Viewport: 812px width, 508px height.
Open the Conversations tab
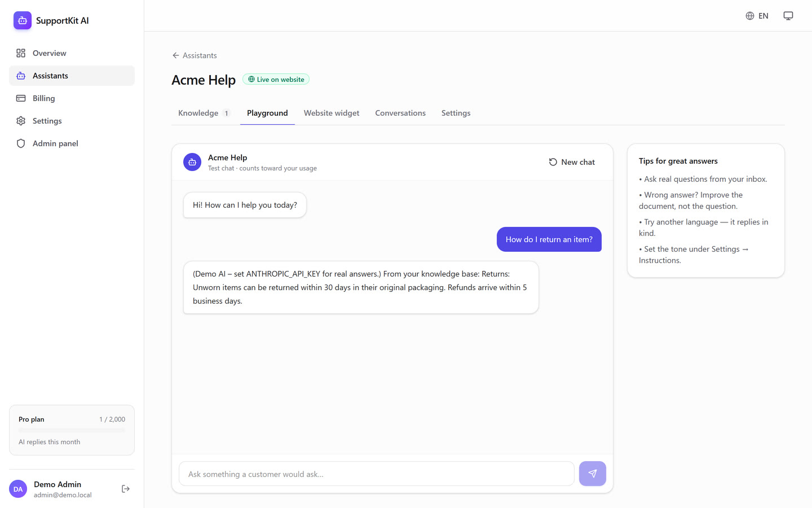point(400,113)
